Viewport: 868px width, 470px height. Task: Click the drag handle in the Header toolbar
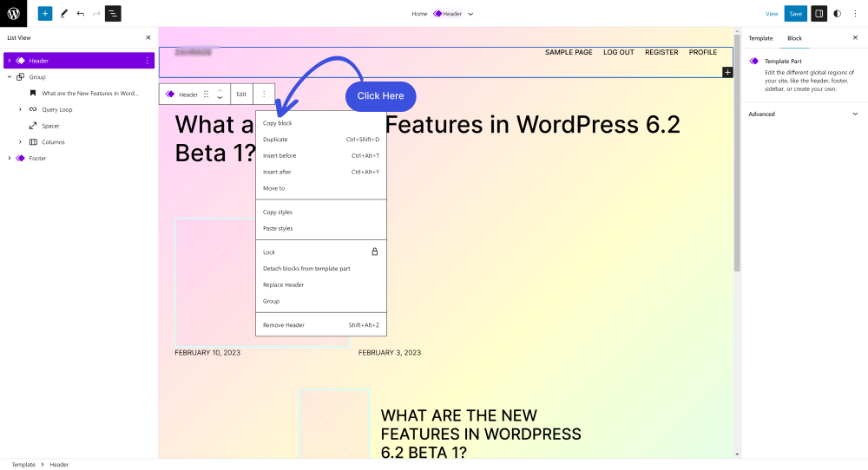click(x=206, y=94)
